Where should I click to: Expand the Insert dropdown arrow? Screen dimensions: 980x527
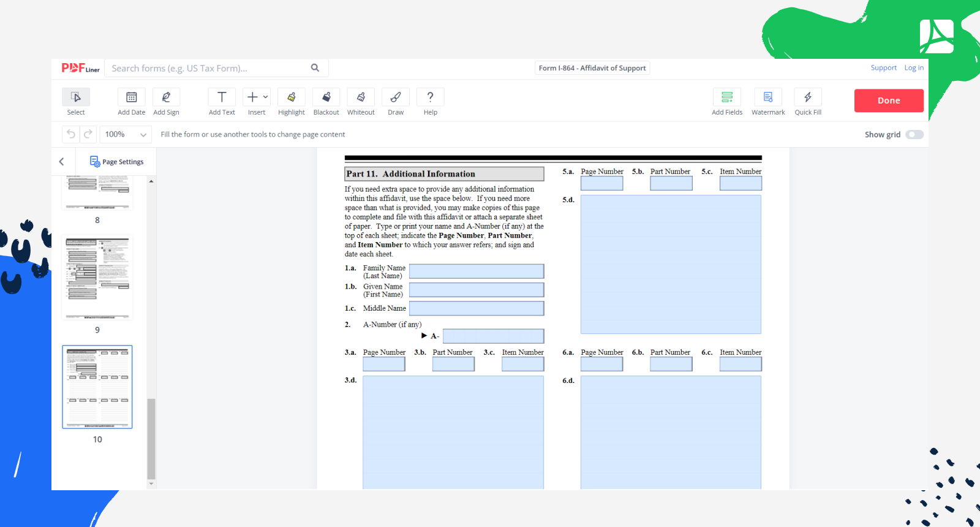(265, 97)
